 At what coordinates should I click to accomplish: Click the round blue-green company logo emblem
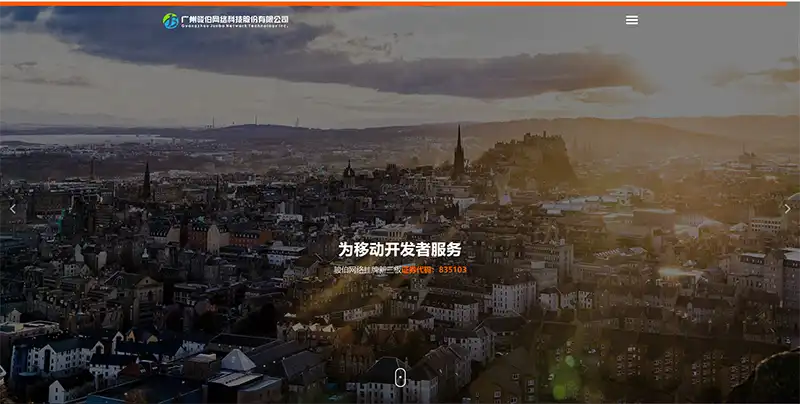(x=170, y=20)
